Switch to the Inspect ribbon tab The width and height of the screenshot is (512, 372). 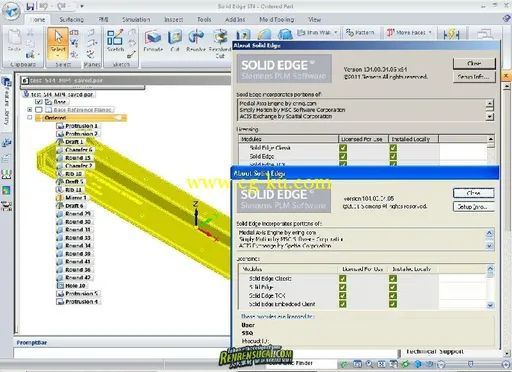[x=173, y=20]
